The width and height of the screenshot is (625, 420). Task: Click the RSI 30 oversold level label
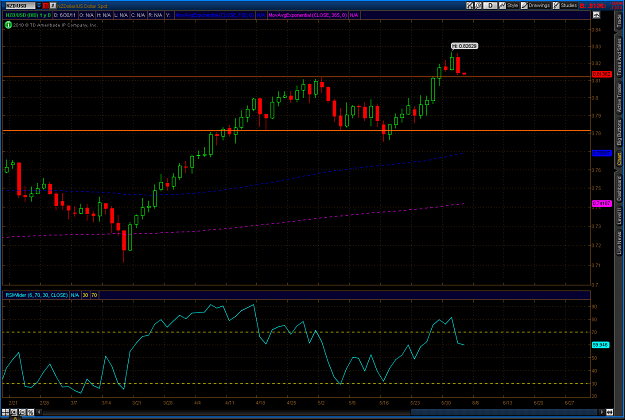pyautogui.click(x=85, y=295)
